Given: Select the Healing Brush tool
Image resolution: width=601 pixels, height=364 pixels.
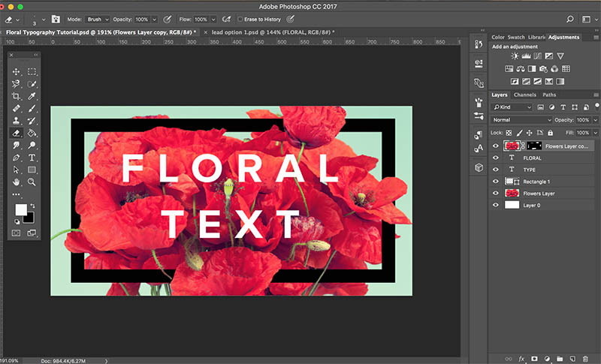Looking at the screenshot, I should point(16,108).
